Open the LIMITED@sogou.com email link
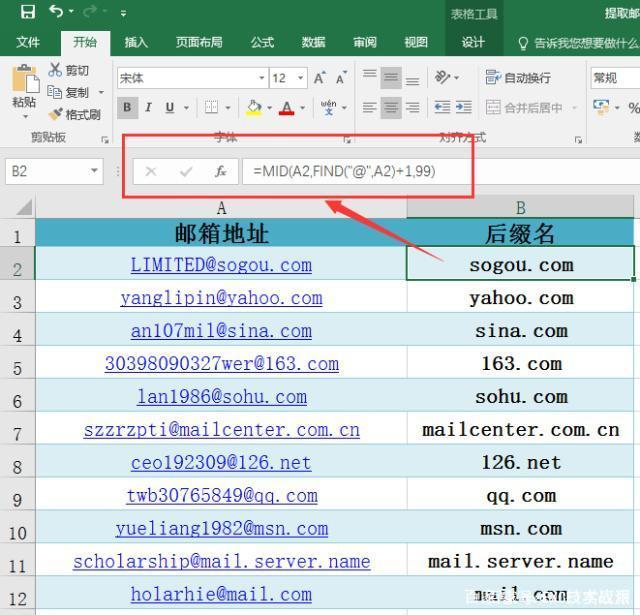Viewport: 640px width, 615px height. [221, 265]
